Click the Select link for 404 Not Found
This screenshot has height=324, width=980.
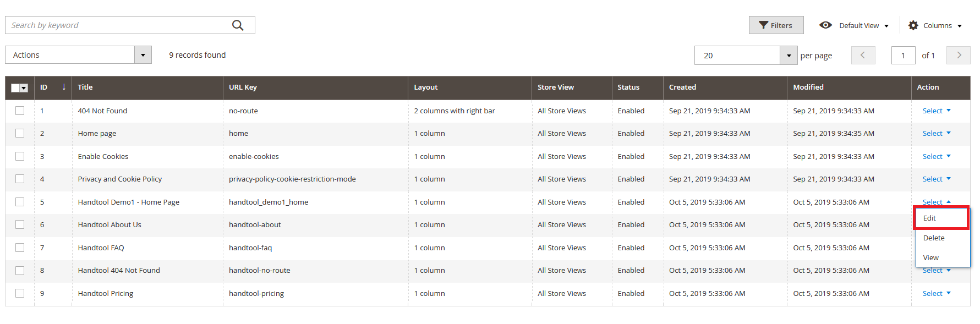[x=933, y=111]
